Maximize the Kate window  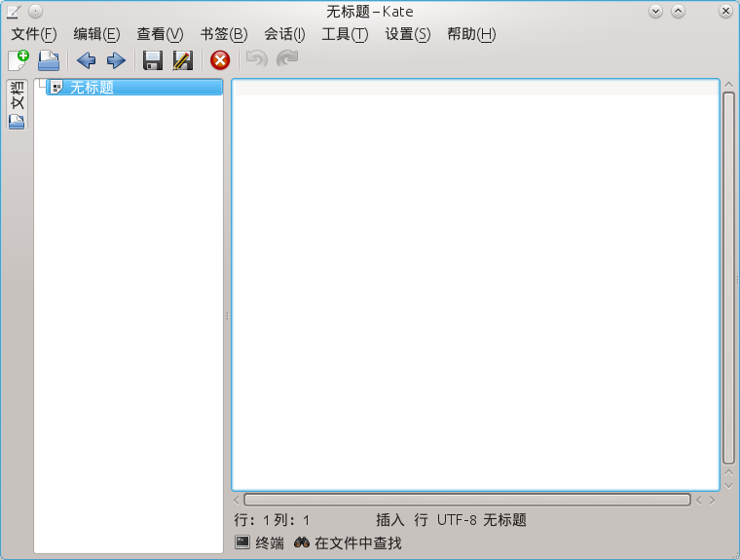679,11
